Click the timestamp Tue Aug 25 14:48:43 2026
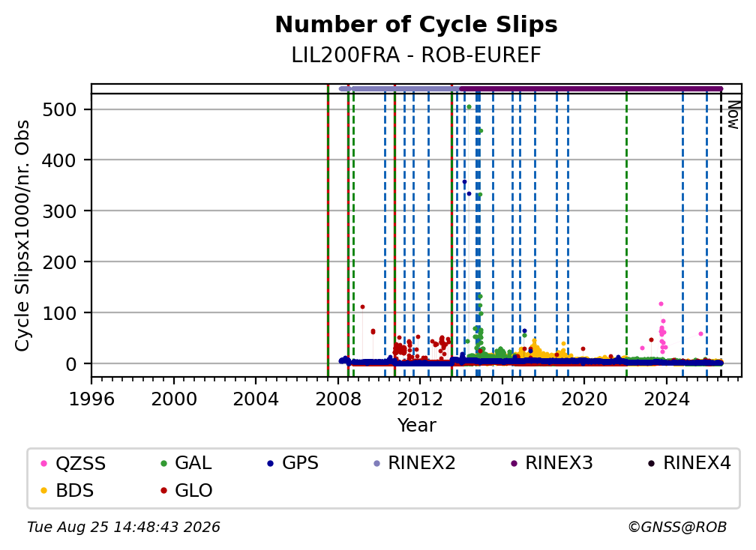The image size is (756, 550). (124, 528)
